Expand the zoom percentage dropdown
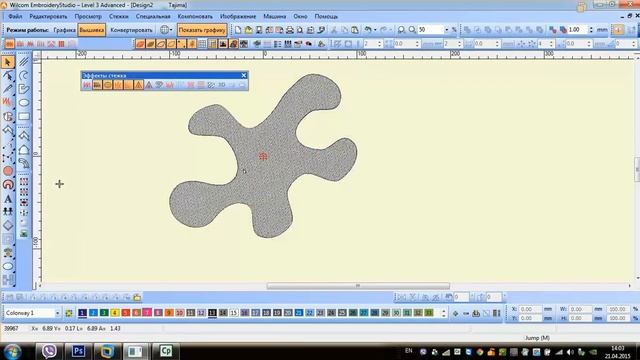This screenshot has height=360, width=640. point(446,30)
